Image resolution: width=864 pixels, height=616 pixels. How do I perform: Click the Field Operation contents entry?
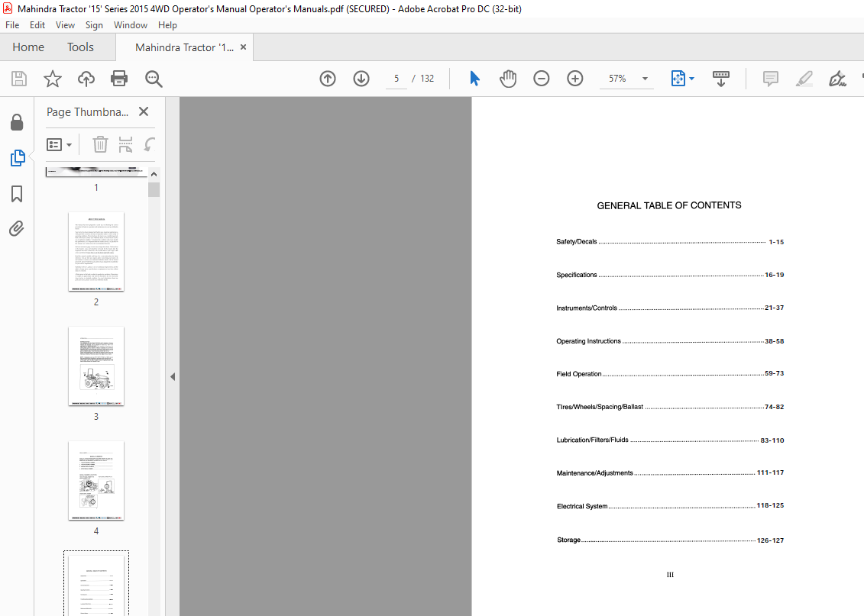tap(670, 374)
